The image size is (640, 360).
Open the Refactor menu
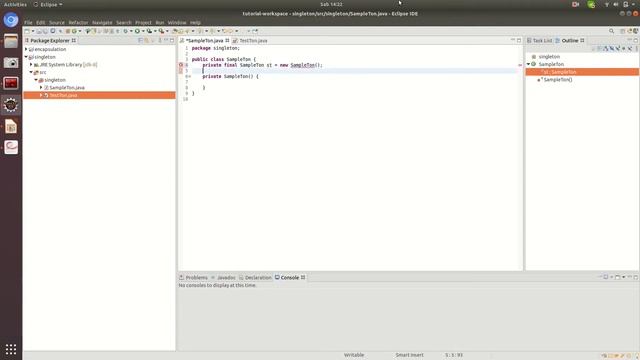(x=78, y=22)
